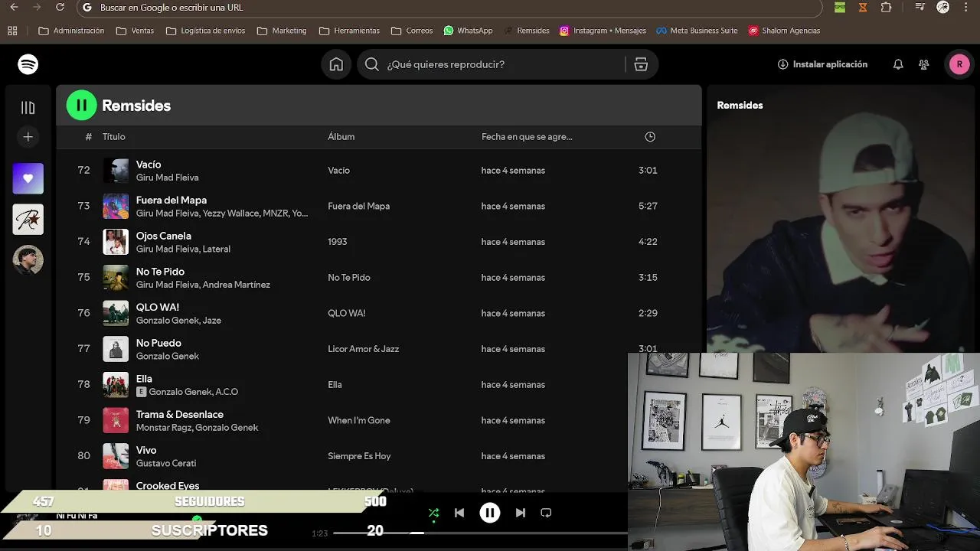Open Remsides bookmark
980x551 pixels.
click(x=527, y=31)
